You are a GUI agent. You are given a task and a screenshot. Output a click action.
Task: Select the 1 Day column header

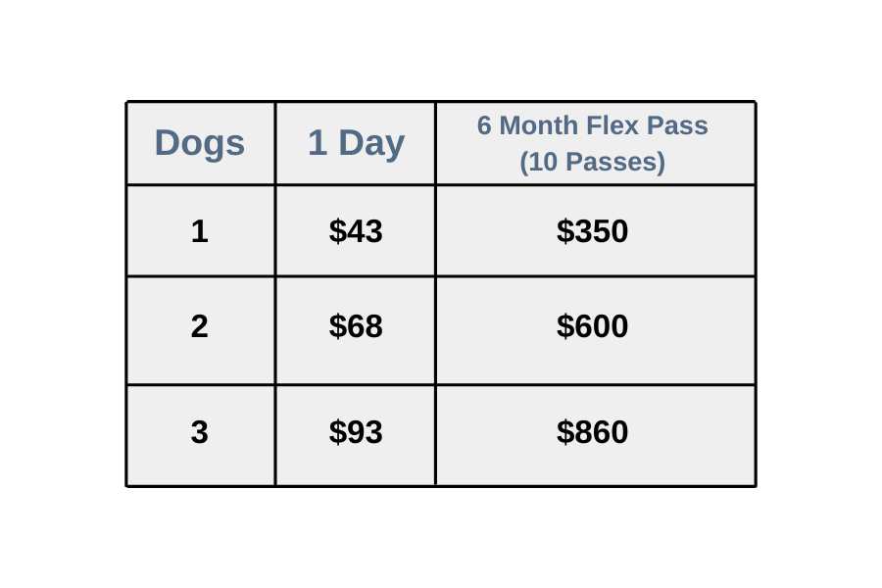(356, 143)
